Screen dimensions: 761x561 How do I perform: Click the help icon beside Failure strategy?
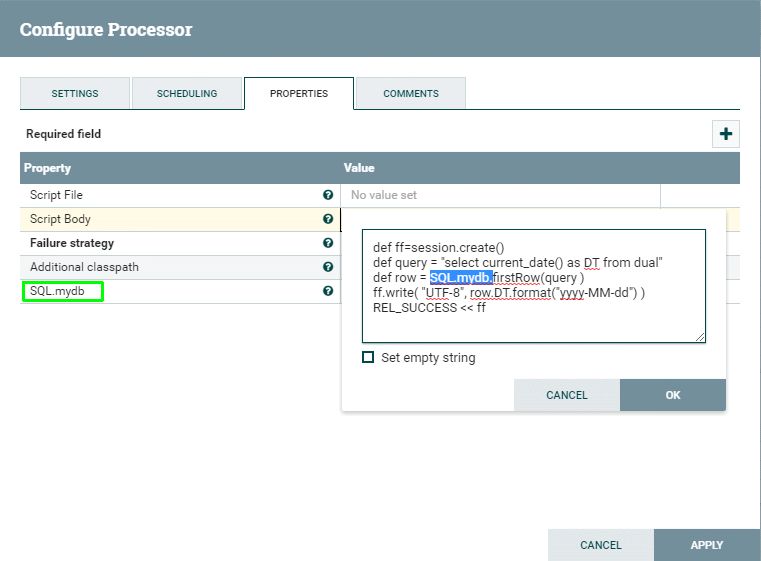(x=328, y=243)
